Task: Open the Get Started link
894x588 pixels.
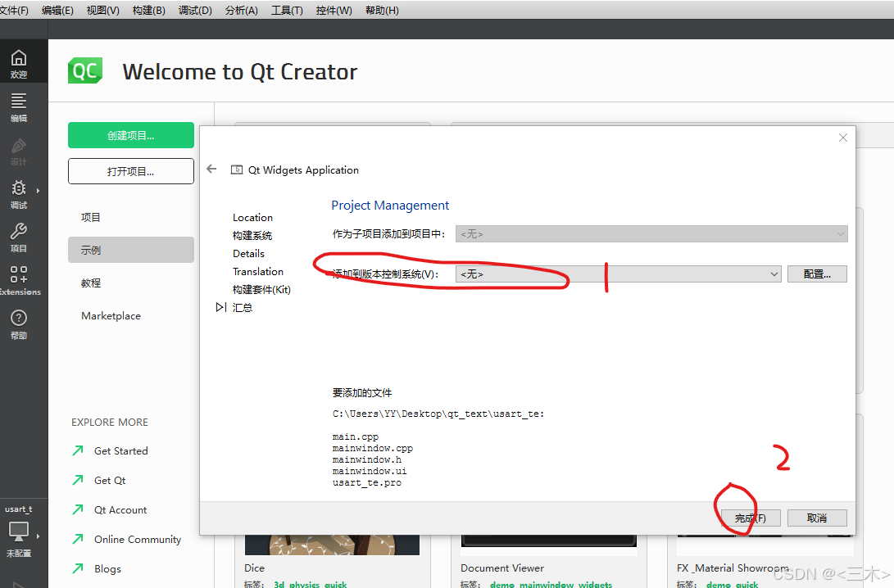Action: [x=121, y=450]
